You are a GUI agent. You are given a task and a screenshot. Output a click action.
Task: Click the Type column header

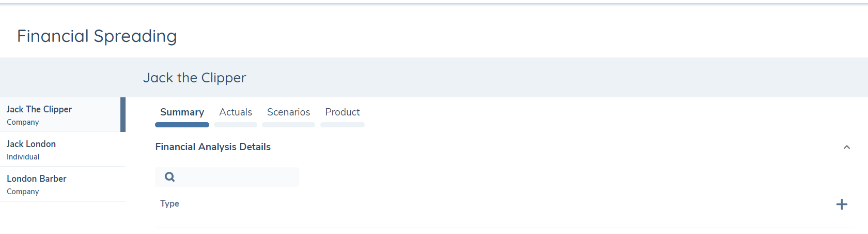click(169, 203)
